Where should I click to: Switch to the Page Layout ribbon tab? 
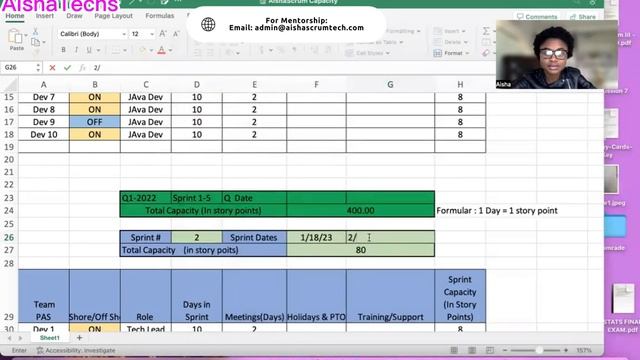[x=113, y=16]
